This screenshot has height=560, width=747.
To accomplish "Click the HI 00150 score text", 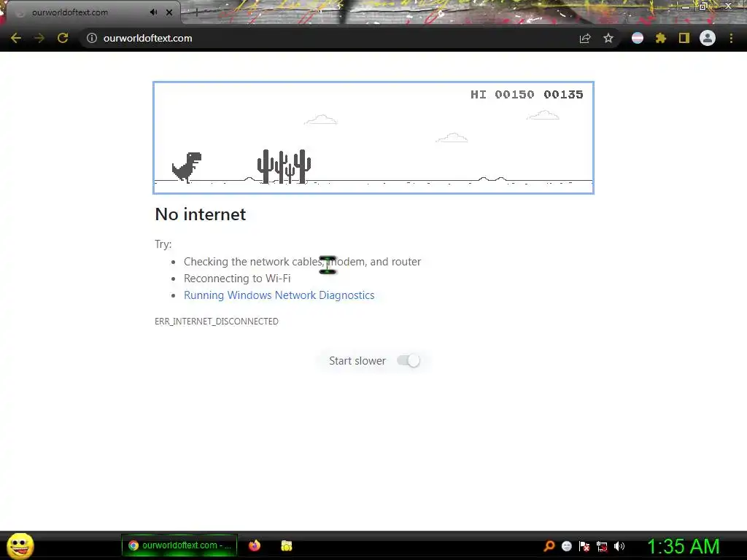I will tap(503, 94).
